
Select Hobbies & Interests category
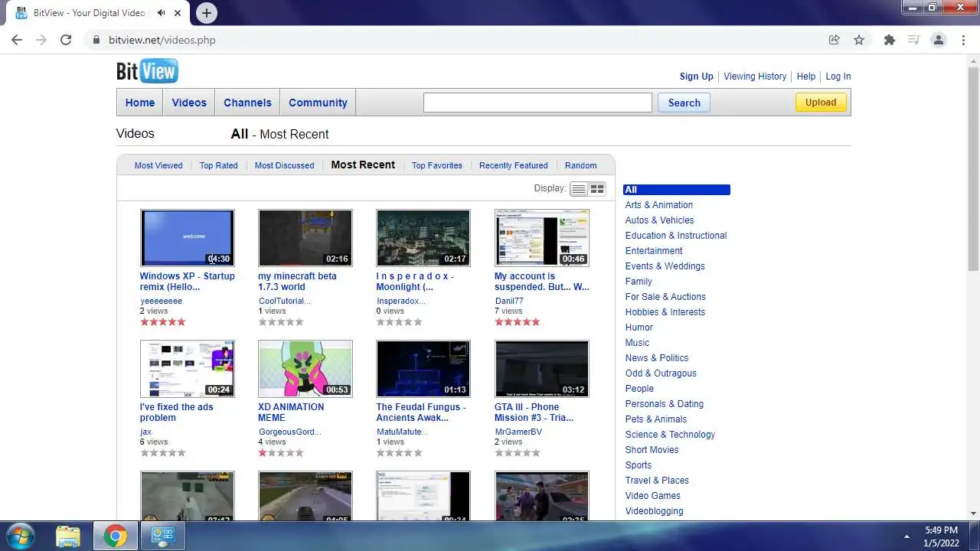(x=665, y=312)
